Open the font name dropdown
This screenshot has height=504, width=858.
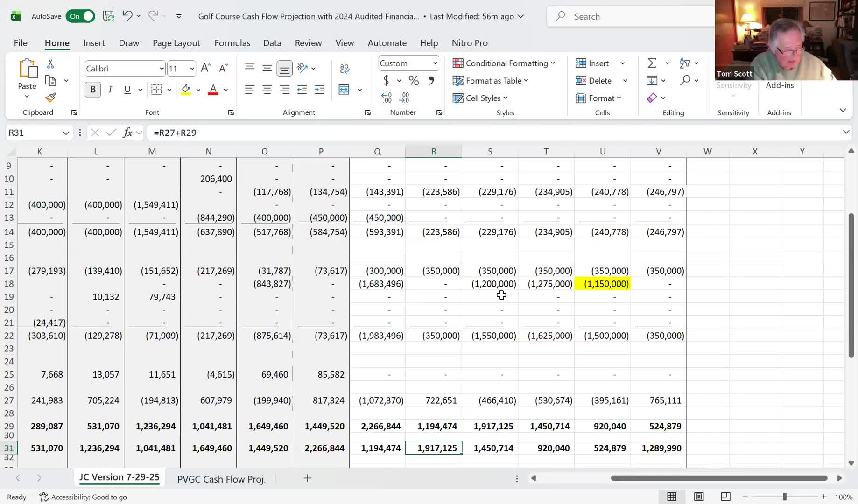pyautogui.click(x=162, y=69)
